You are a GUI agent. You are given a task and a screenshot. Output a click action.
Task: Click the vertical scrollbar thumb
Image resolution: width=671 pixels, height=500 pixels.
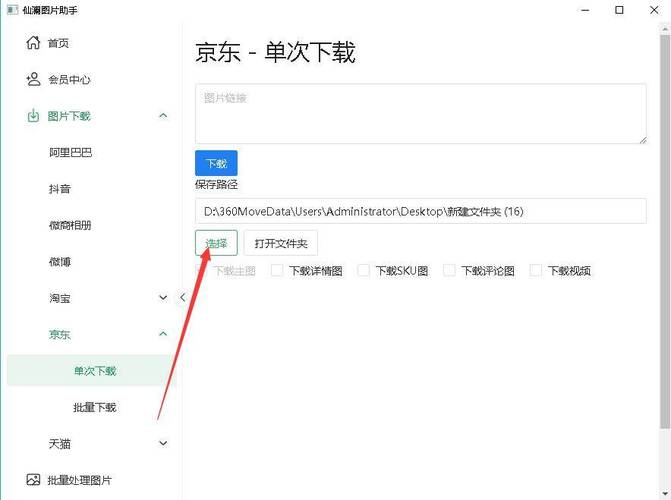[665, 231]
